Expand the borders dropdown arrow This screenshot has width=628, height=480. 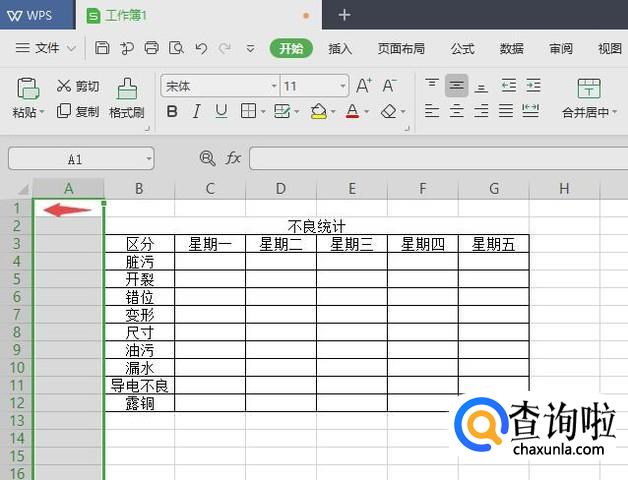click(263, 111)
